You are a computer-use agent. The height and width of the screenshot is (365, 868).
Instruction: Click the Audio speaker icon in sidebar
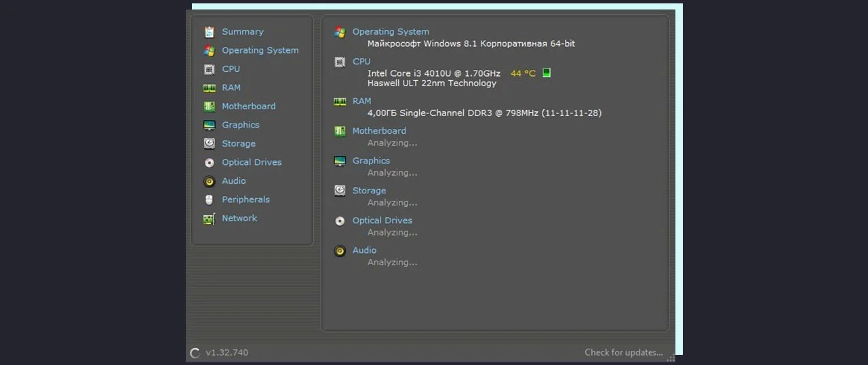pos(209,181)
